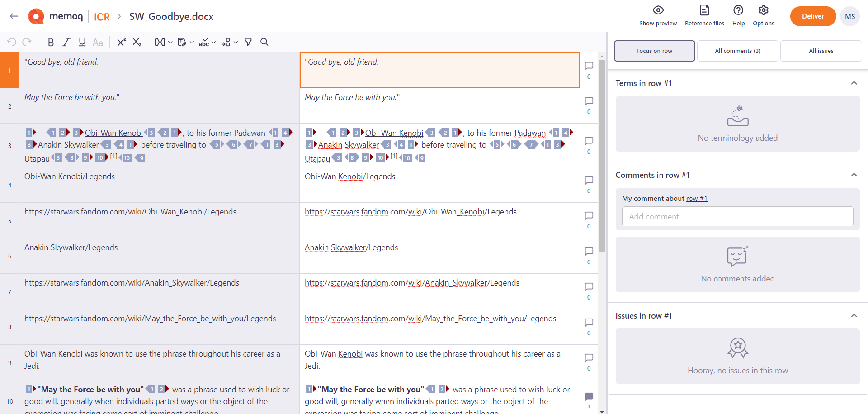This screenshot has height=414, width=868.
Task: Open comments for the Anakin Skywalker/Legends row
Action: tap(589, 252)
